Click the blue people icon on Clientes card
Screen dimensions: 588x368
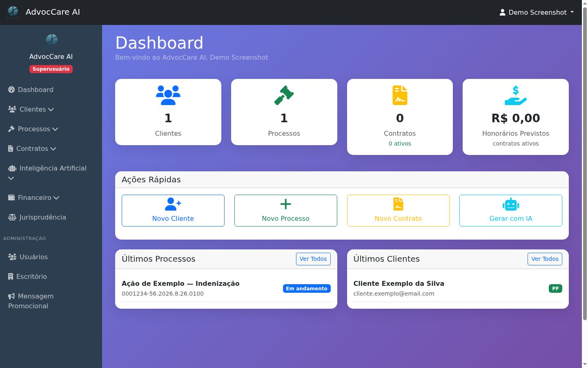click(168, 95)
